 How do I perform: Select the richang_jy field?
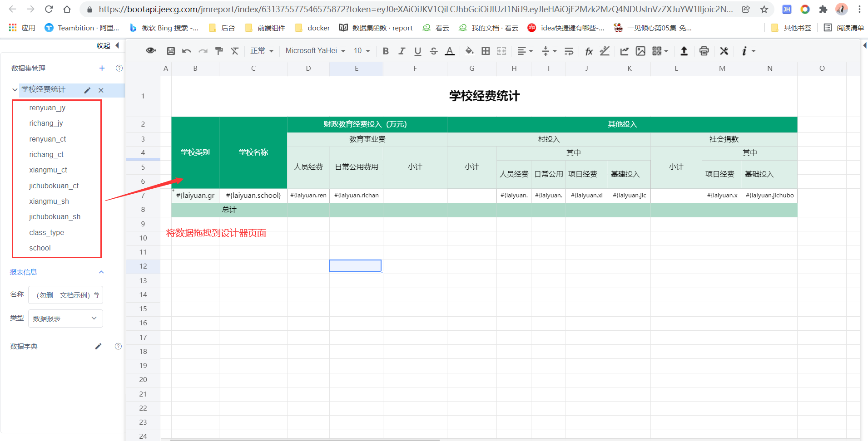(x=46, y=123)
